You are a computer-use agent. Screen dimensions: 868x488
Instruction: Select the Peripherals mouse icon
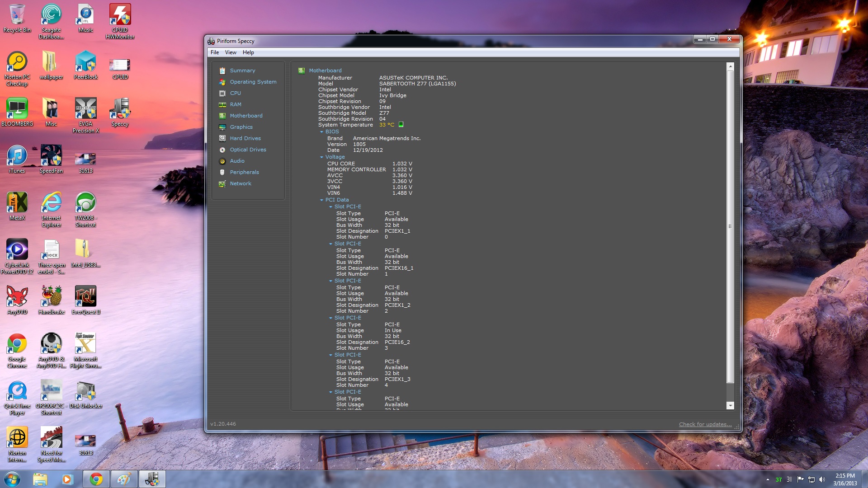222,172
